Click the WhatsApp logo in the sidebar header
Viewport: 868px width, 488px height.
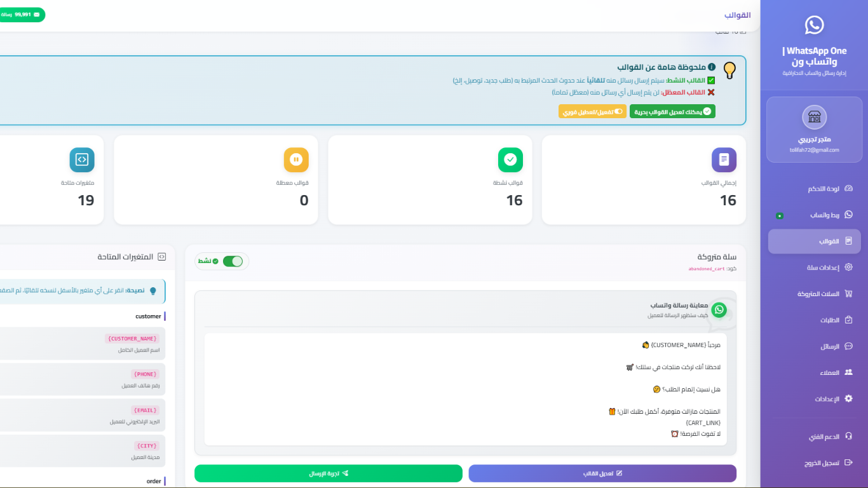pyautogui.click(x=814, y=25)
